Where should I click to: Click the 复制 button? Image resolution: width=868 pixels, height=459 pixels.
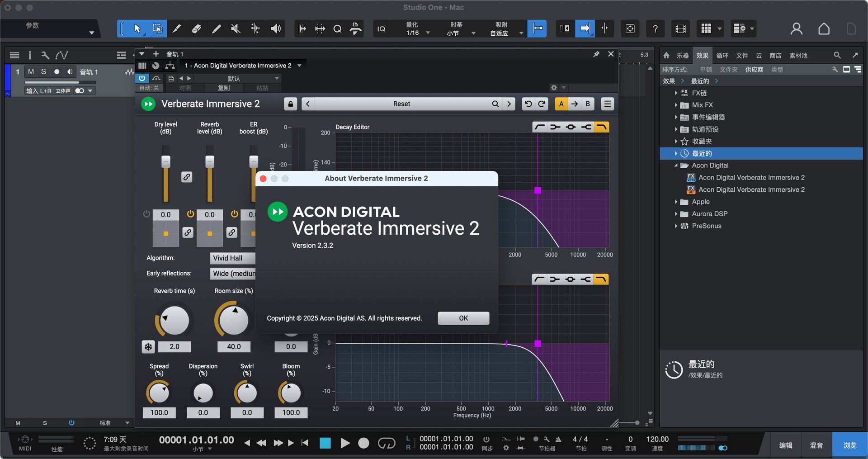coord(224,88)
